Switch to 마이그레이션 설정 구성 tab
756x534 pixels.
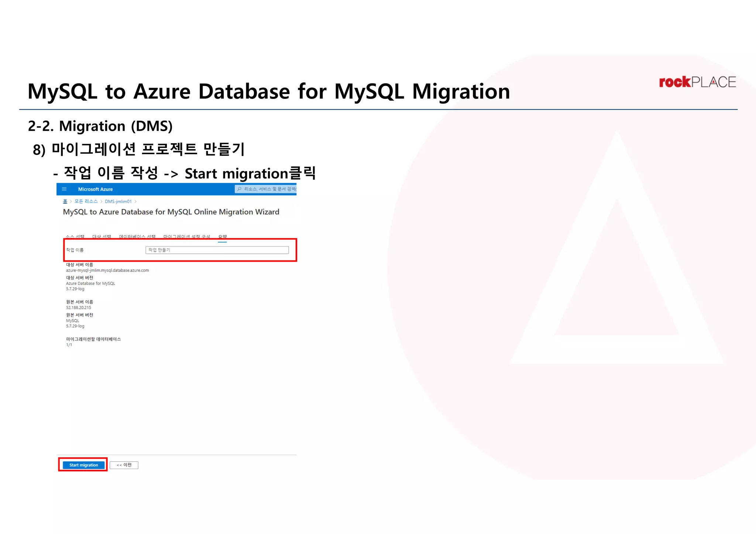187,237
